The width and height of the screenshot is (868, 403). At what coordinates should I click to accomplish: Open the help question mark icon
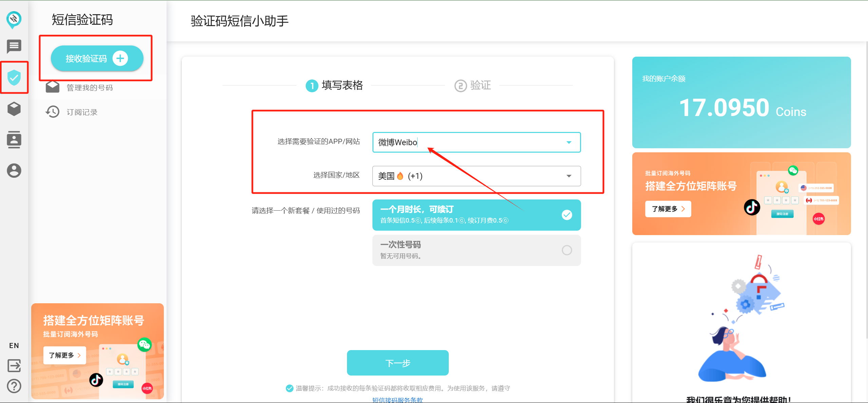point(14,386)
